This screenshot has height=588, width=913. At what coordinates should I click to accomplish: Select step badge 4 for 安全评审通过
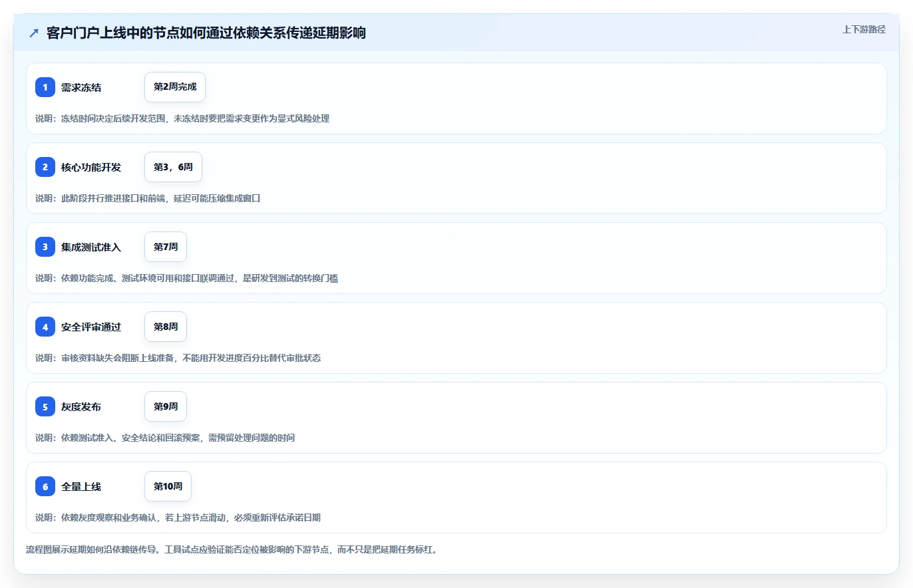pyautogui.click(x=45, y=327)
